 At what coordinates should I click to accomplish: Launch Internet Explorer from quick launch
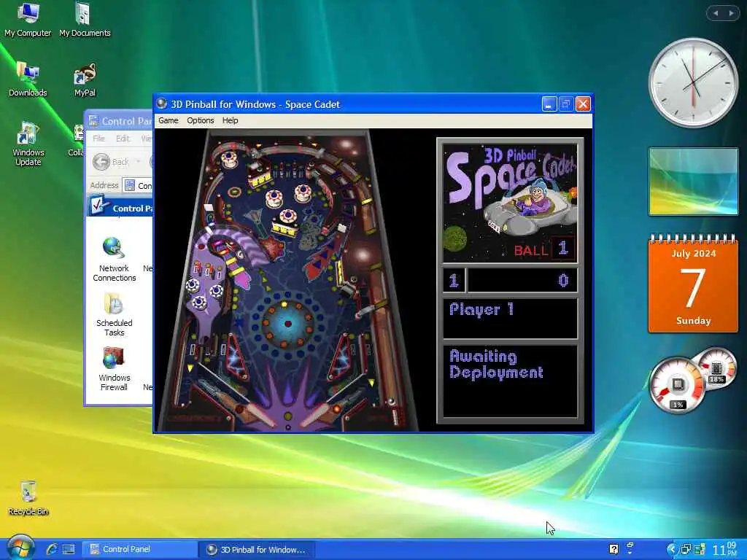coord(52,549)
